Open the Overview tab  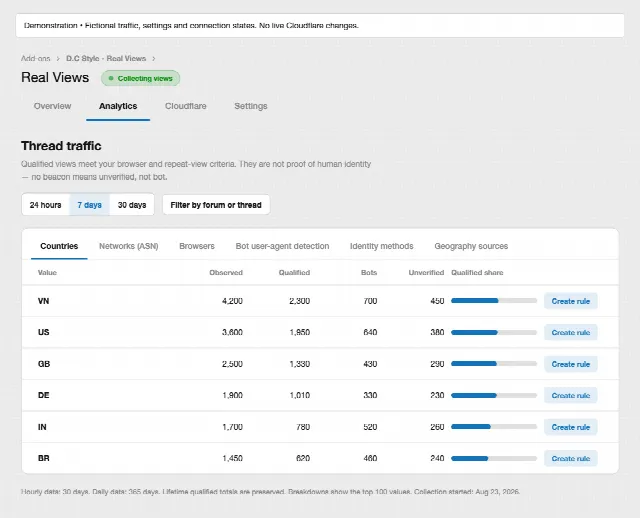(x=52, y=106)
